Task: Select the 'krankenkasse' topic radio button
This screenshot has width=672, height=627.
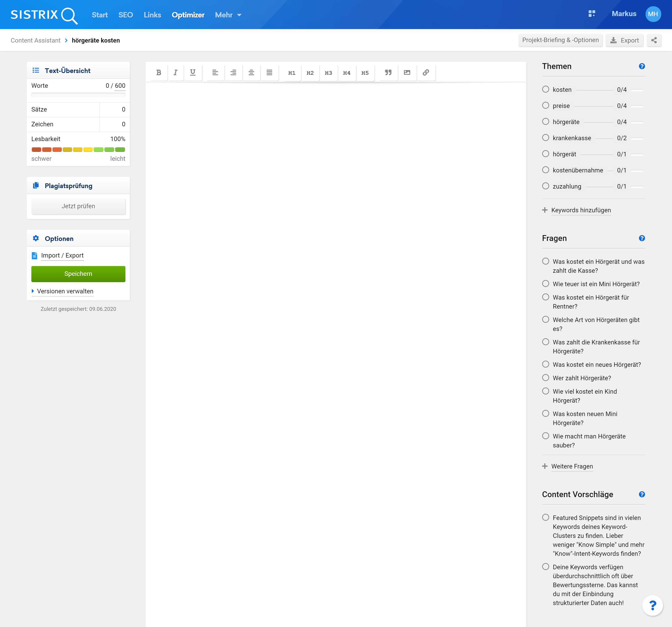Action: tap(545, 137)
